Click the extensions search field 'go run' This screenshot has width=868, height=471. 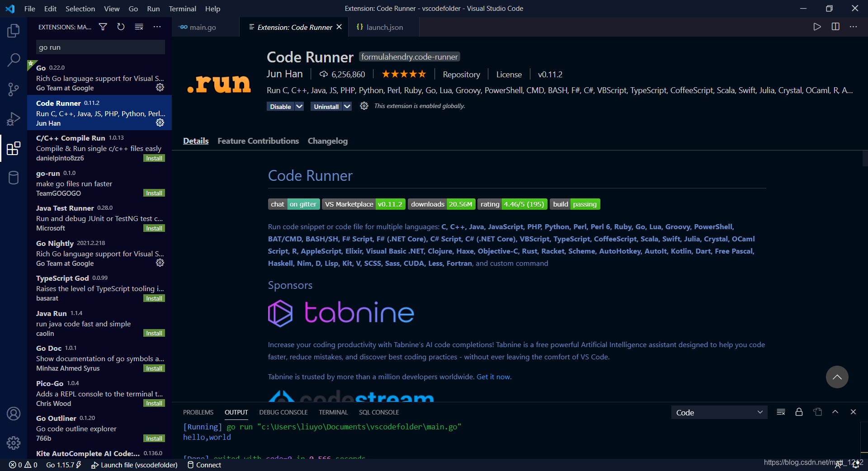[x=100, y=47]
